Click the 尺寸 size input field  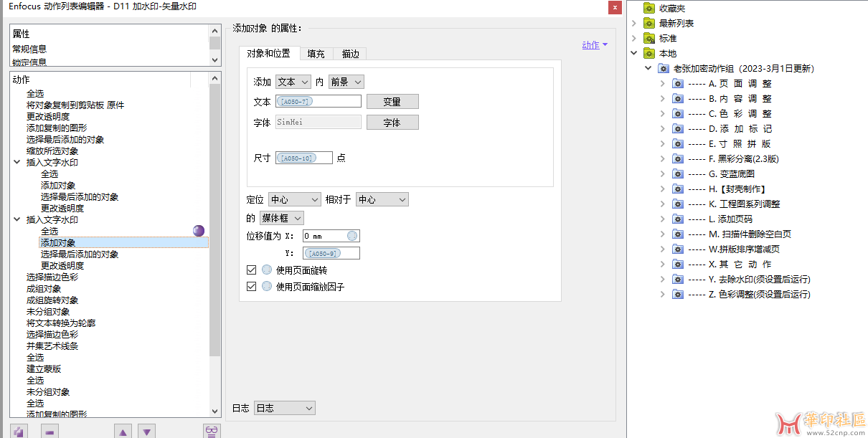pos(303,158)
